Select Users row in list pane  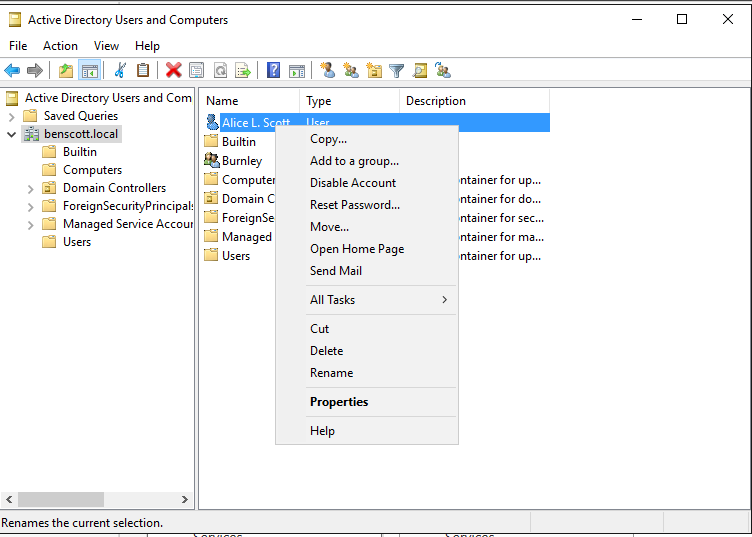tap(236, 256)
